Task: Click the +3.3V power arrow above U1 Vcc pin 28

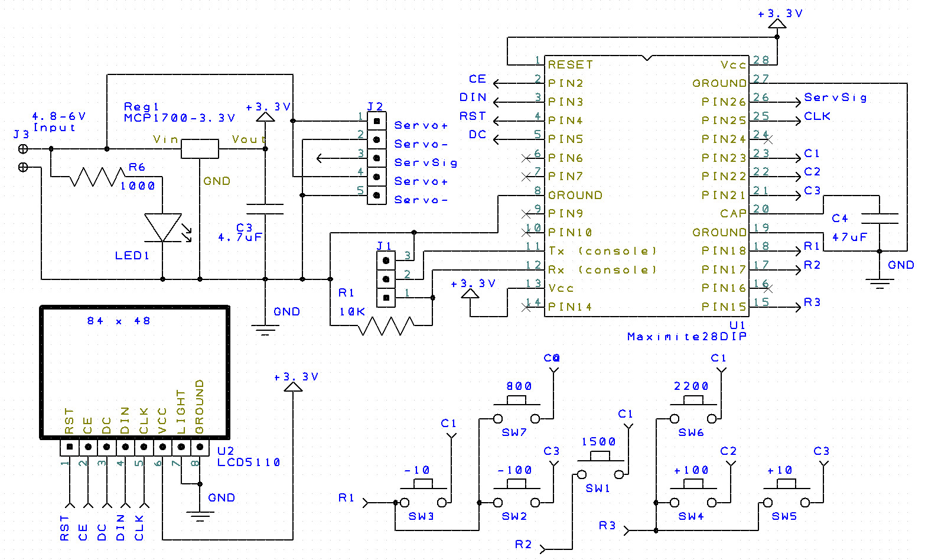Action: click(x=777, y=23)
